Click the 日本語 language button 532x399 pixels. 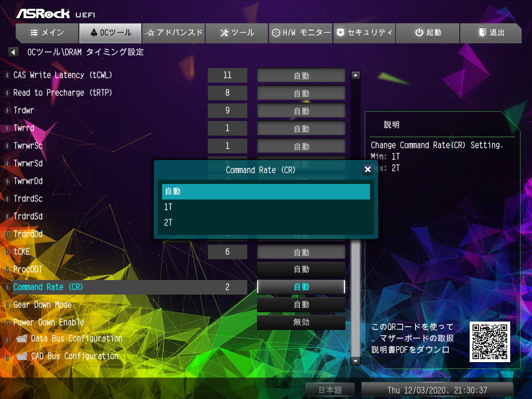(x=330, y=390)
